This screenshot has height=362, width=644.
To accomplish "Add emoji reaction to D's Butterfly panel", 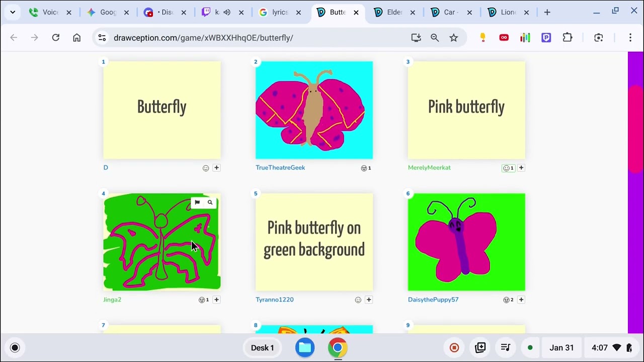I will 206,168.
